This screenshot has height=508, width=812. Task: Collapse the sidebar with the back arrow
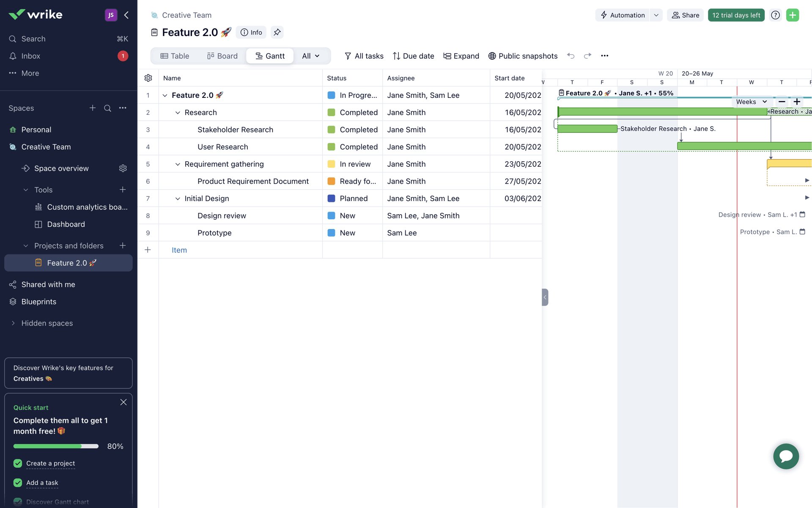[x=126, y=15]
